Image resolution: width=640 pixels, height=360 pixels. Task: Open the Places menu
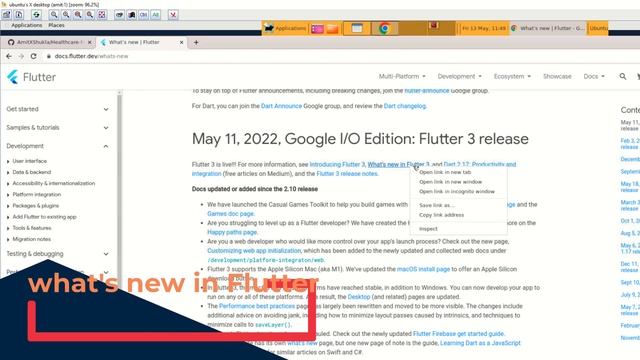56,25
